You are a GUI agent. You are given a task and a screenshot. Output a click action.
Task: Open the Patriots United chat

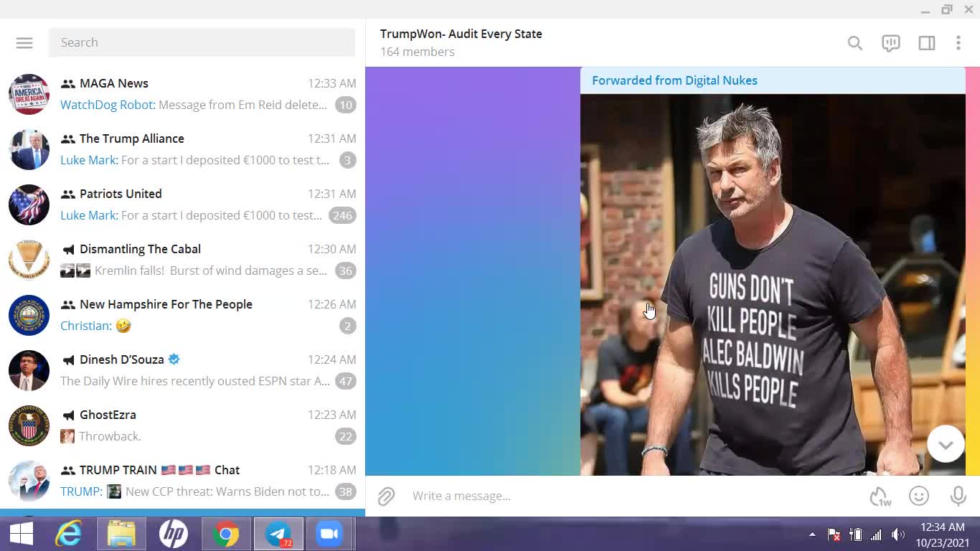click(182, 204)
